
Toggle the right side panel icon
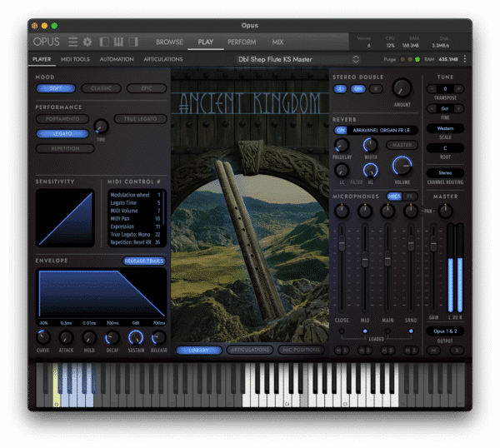(x=133, y=42)
